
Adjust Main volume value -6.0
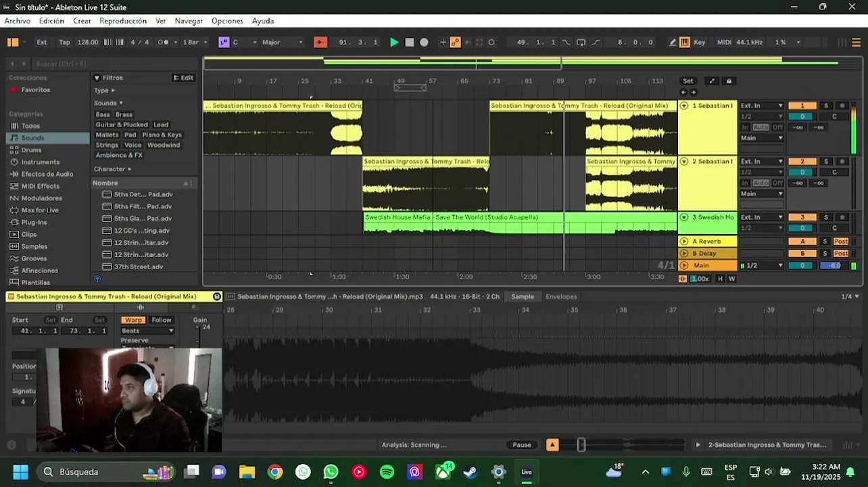pos(834,266)
